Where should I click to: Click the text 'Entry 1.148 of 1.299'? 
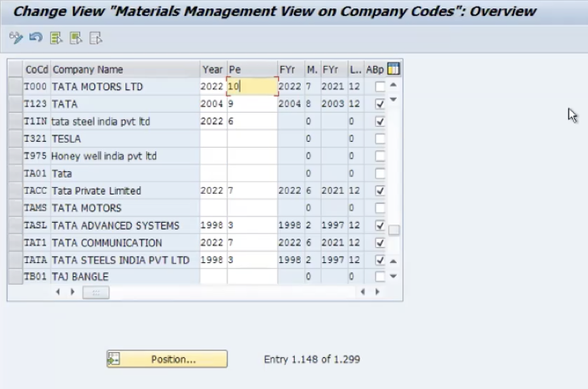[312, 359]
